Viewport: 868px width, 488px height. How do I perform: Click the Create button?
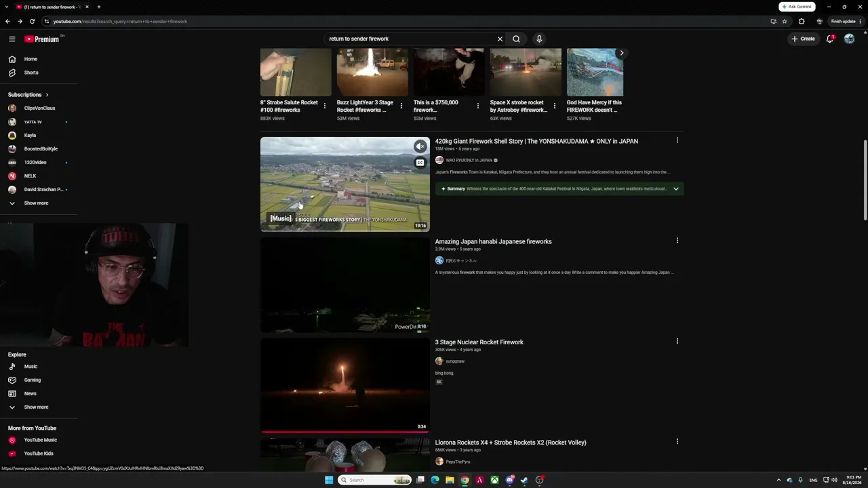tap(803, 39)
